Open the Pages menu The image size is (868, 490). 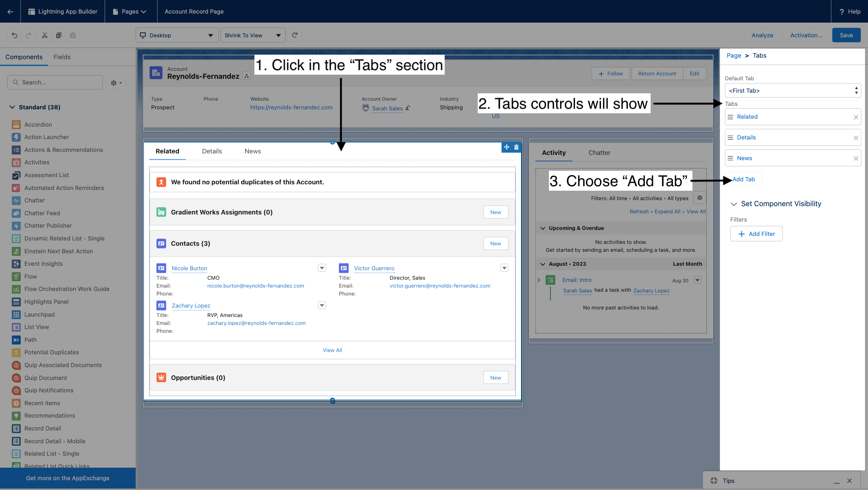[x=130, y=11]
